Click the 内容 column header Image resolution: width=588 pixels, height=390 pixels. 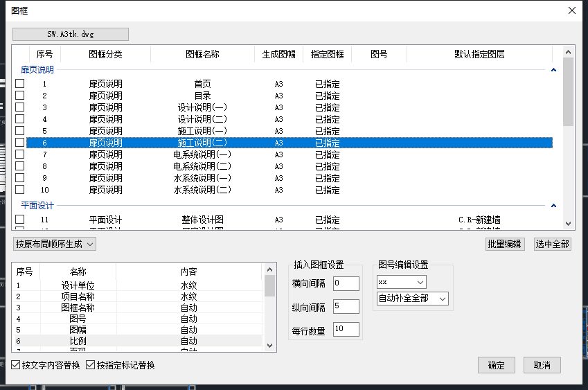click(188, 272)
